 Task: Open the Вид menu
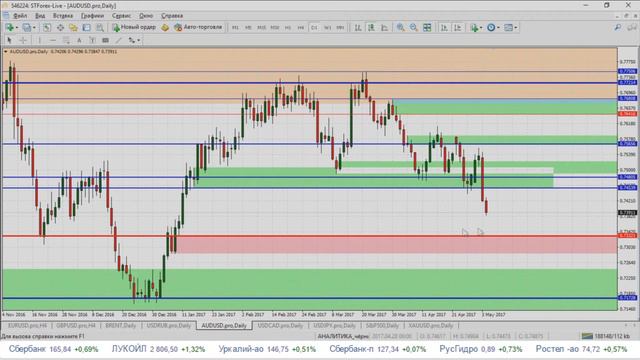point(40,16)
